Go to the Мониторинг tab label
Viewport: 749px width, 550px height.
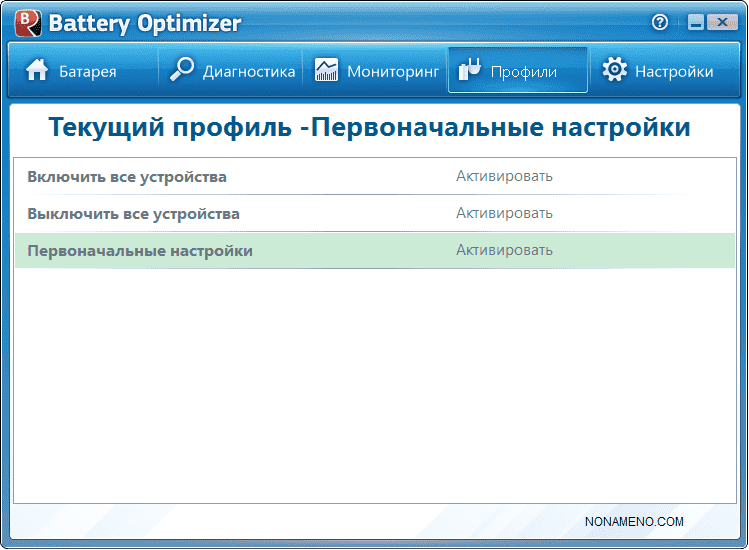coord(393,71)
